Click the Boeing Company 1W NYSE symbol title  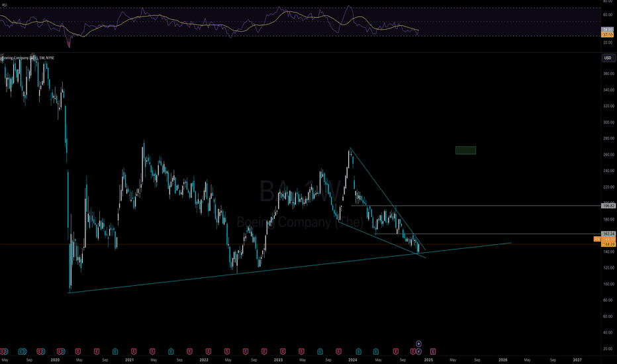pyautogui.click(x=28, y=58)
